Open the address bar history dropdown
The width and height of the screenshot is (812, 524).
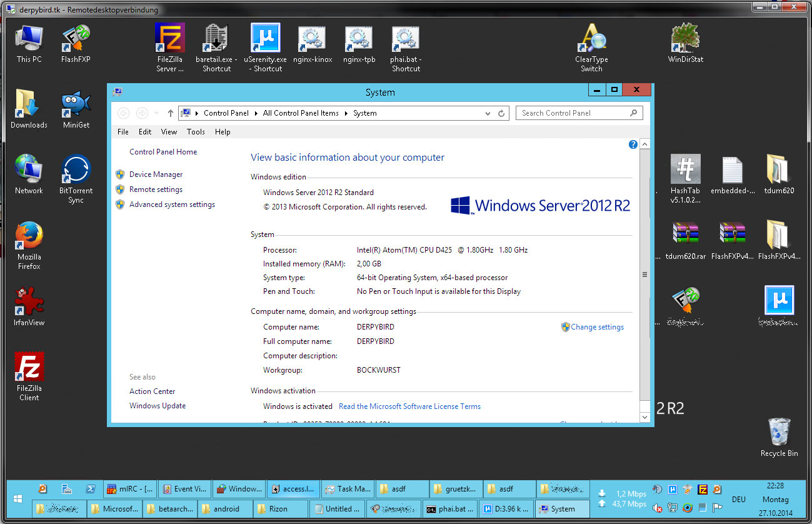click(488, 113)
